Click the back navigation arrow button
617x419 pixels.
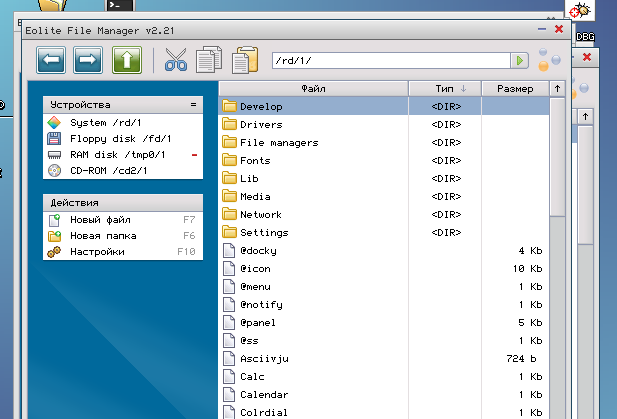[52, 61]
